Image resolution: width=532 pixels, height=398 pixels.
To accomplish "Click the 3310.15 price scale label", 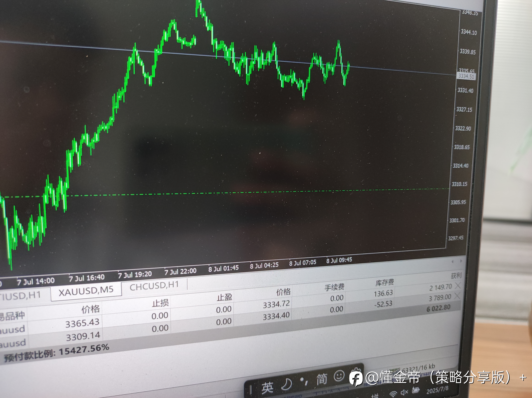I will pyautogui.click(x=459, y=184).
